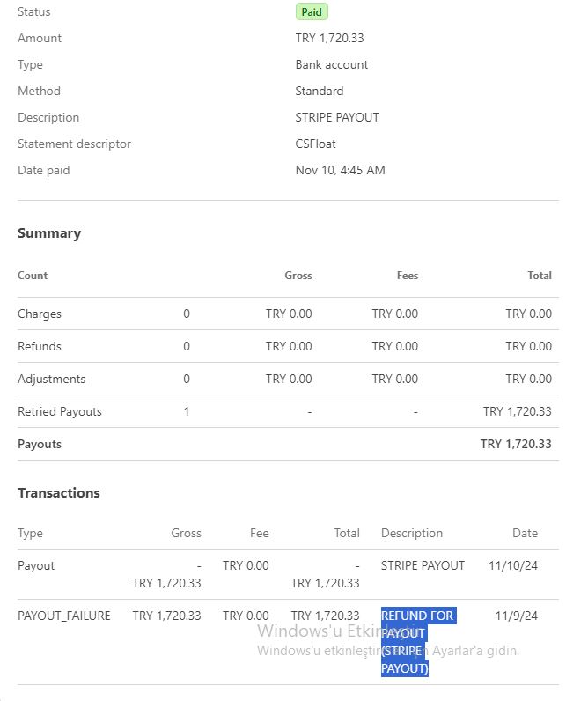
Task: Click the CSFloat statement descriptor value
Action: pos(315,144)
